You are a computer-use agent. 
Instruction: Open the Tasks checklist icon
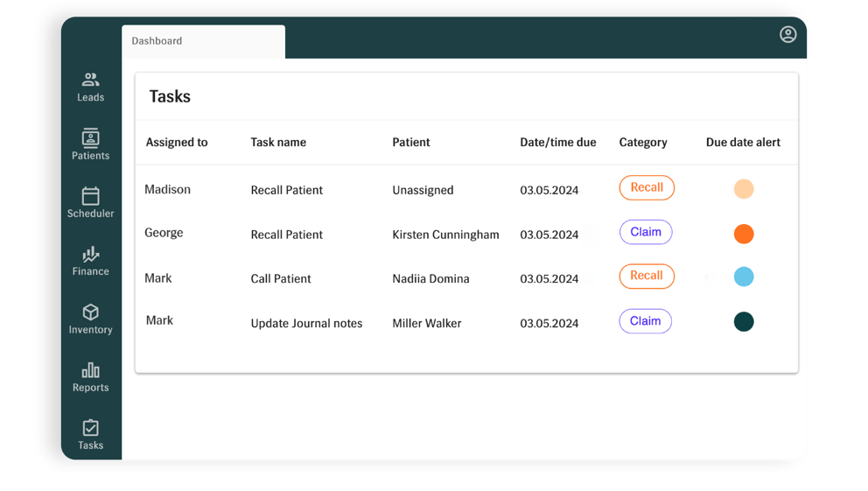coord(90,428)
